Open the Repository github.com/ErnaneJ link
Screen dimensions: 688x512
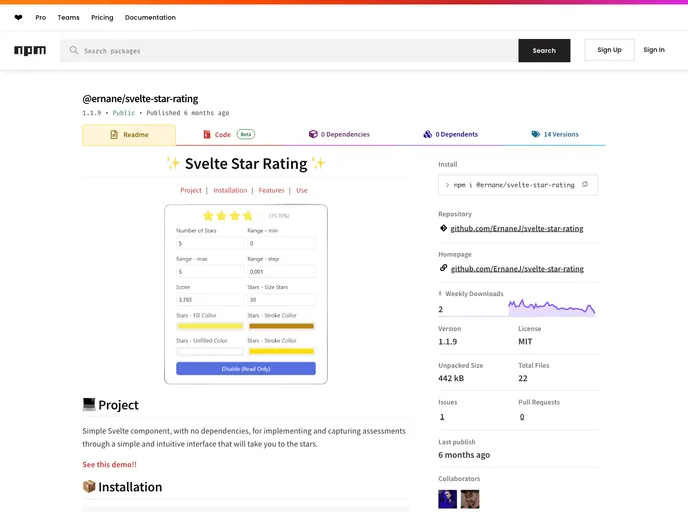(517, 228)
